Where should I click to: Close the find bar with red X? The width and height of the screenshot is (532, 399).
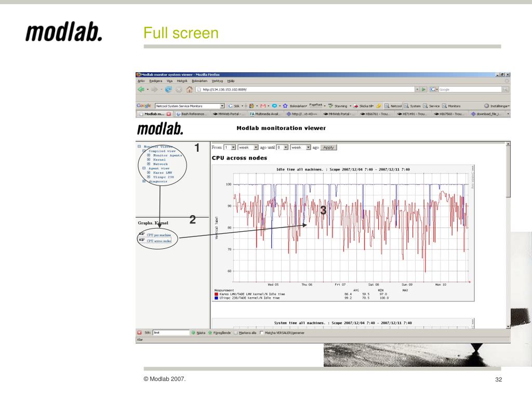[139, 332]
